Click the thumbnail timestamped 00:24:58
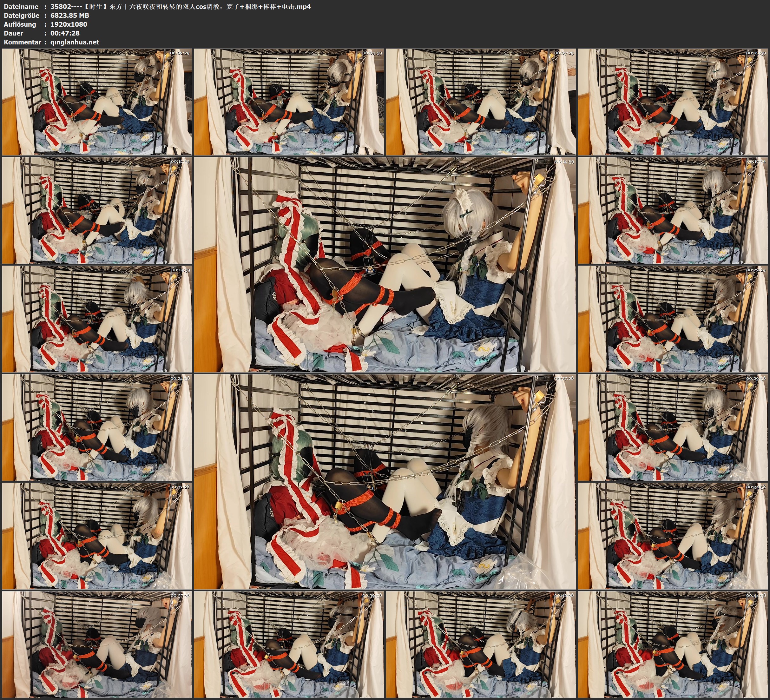 click(x=97, y=427)
